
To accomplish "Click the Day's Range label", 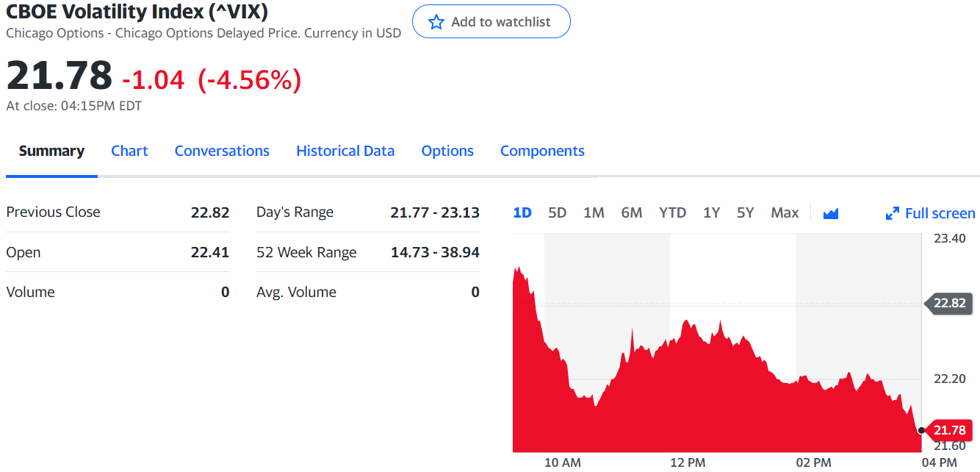I will (295, 212).
